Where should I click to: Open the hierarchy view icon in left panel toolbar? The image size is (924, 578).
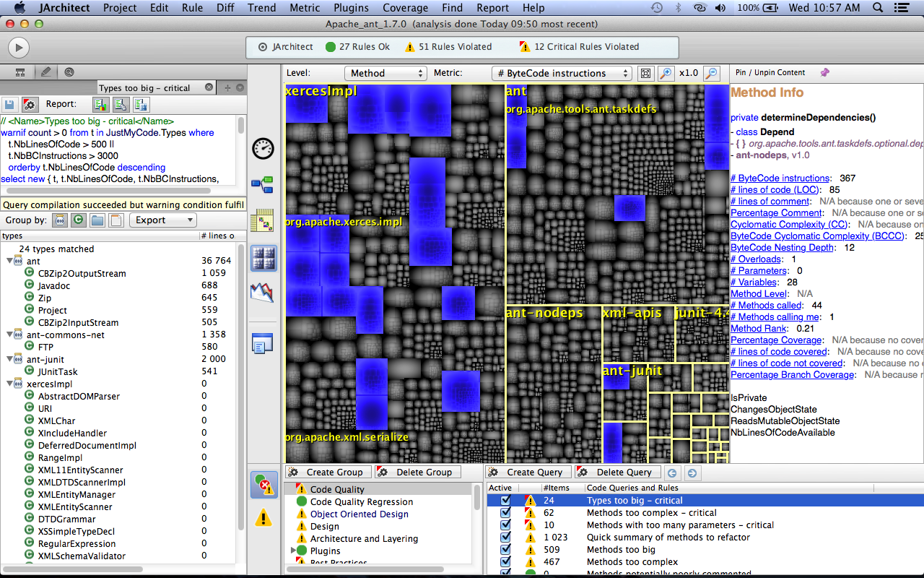point(20,72)
